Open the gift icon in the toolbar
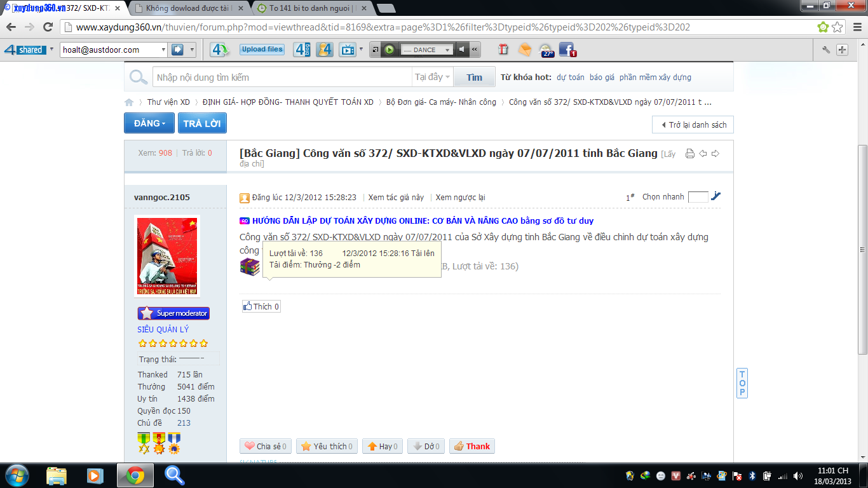 pos(503,50)
